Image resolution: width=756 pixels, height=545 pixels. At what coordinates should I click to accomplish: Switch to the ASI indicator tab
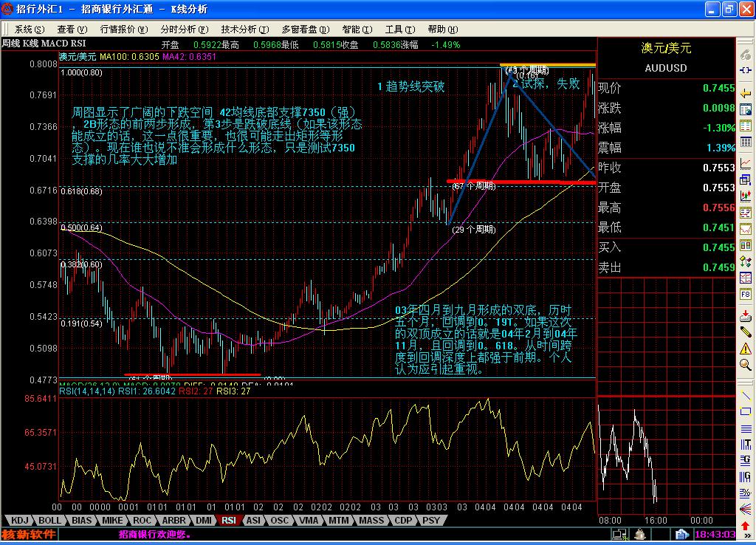(254, 521)
